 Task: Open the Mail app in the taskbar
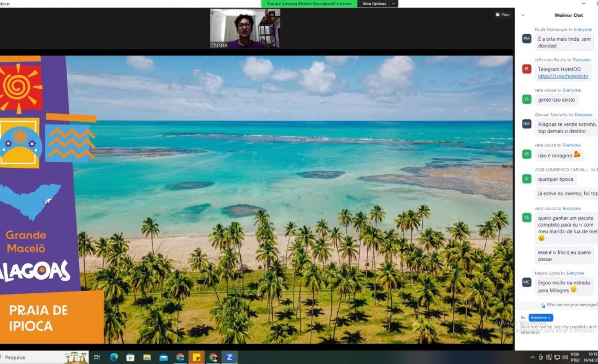click(x=163, y=357)
